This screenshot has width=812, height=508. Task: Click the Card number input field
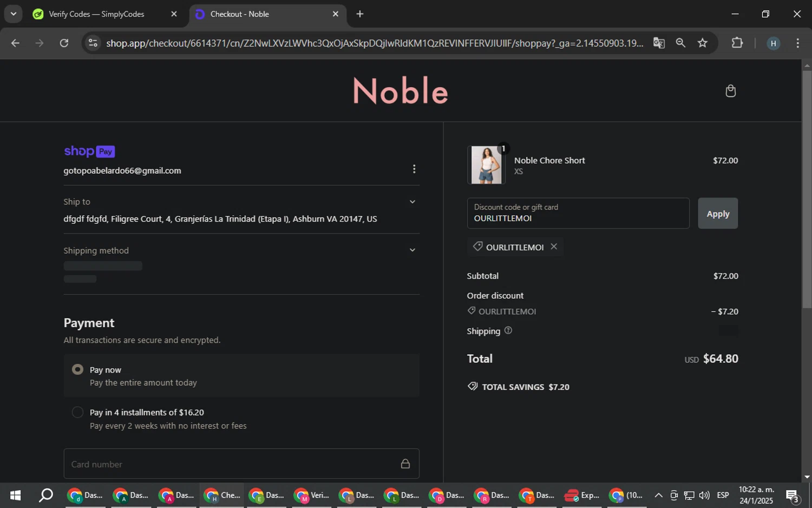(x=241, y=464)
